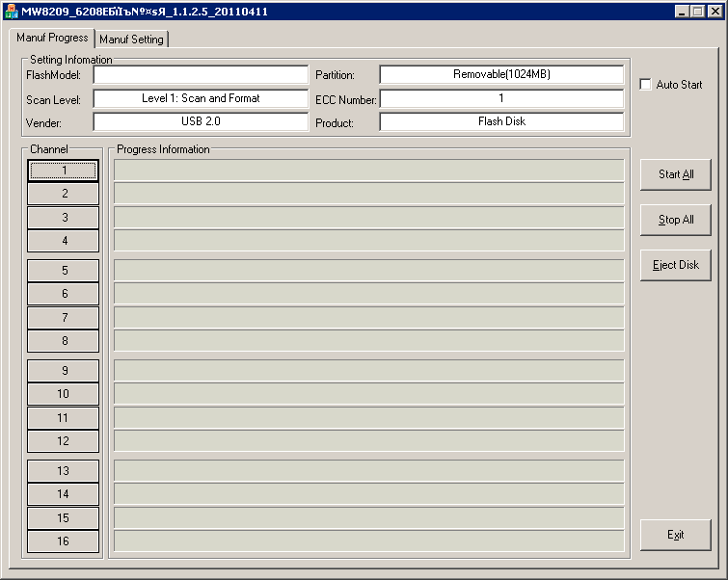Maximize the MW8209 window
Screen dimensions: 728x580
[697, 12]
